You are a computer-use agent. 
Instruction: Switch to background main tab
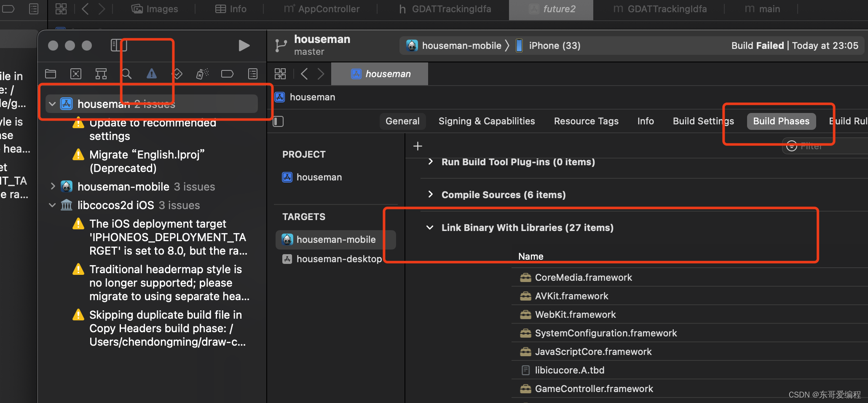tap(762, 9)
